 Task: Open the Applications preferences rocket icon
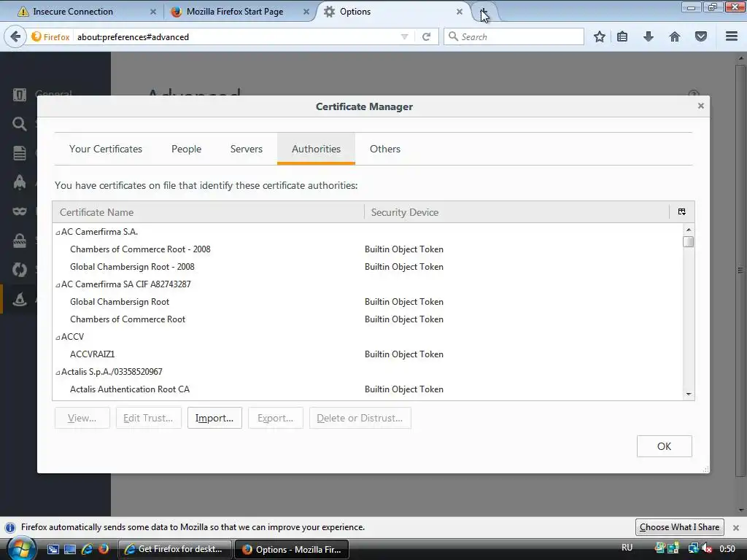tap(20, 182)
